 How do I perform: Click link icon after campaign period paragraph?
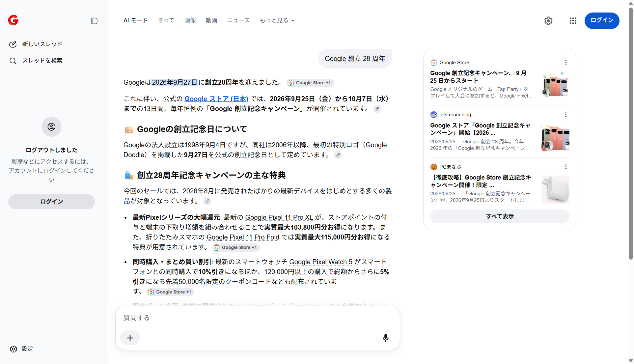(x=377, y=109)
